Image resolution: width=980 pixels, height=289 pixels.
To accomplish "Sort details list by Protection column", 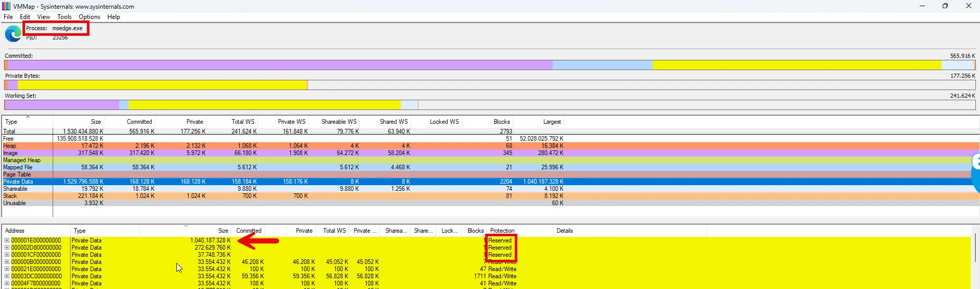I will point(519,231).
